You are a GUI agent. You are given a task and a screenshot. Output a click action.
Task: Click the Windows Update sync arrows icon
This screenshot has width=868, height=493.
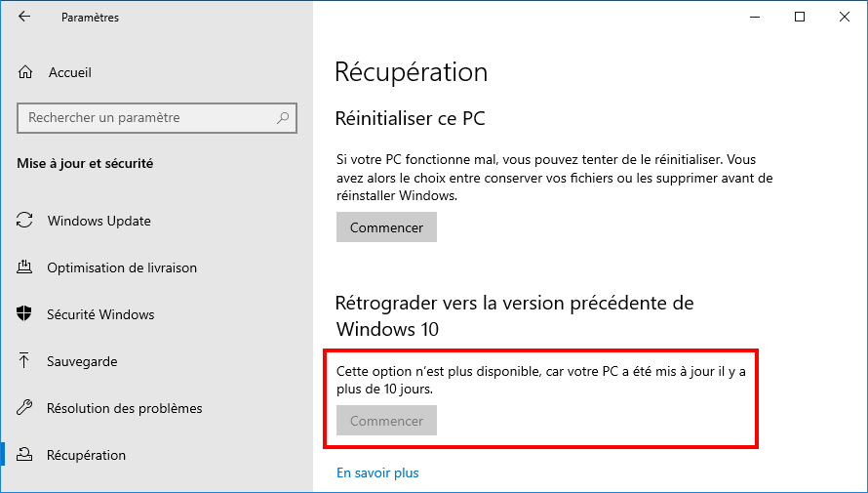(24, 221)
